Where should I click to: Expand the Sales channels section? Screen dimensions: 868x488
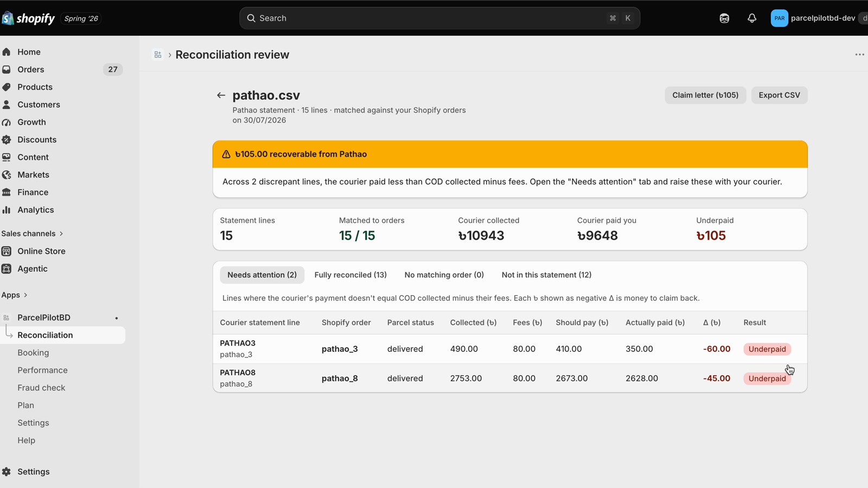(x=33, y=234)
